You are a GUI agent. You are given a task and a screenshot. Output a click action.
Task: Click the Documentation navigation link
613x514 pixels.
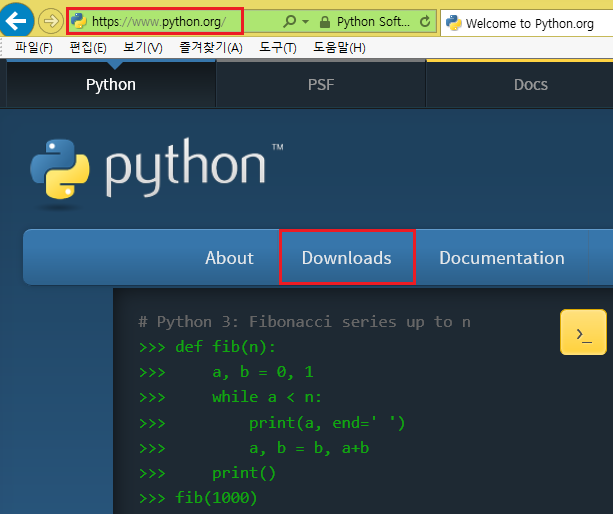[502, 258]
